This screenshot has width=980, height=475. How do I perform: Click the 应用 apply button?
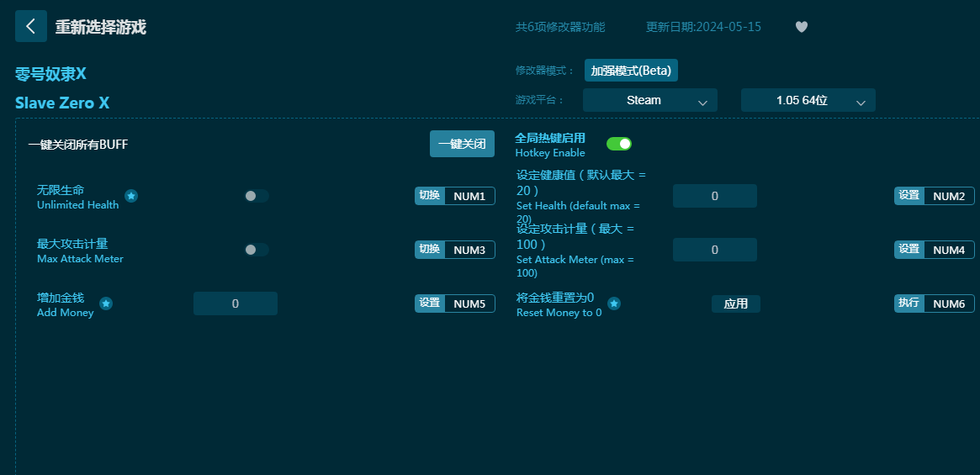coord(735,303)
